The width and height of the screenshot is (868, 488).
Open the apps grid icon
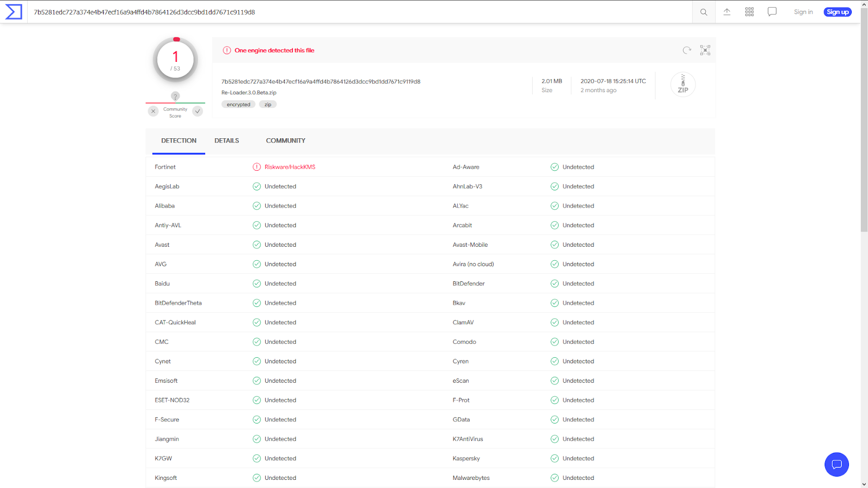(x=750, y=12)
